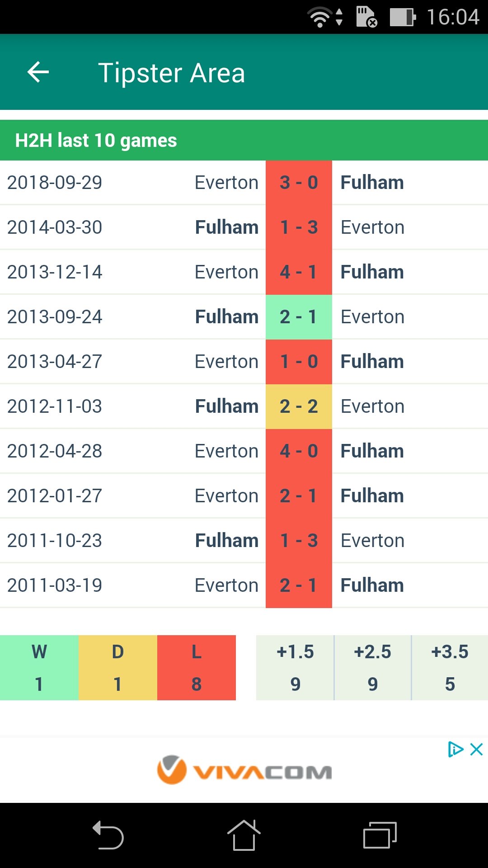488x868 pixels.
Task: Open the Vivacom banner advertisement
Action: pyautogui.click(x=244, y=770)
